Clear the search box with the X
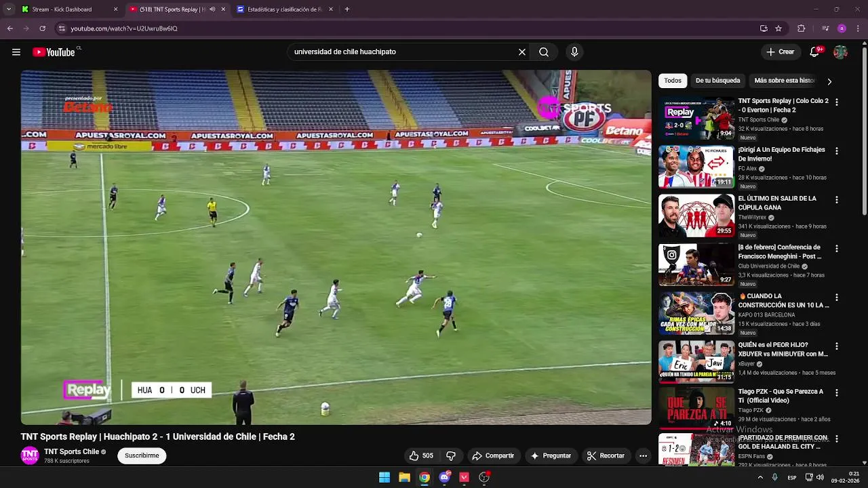 (x=522, y=52)
